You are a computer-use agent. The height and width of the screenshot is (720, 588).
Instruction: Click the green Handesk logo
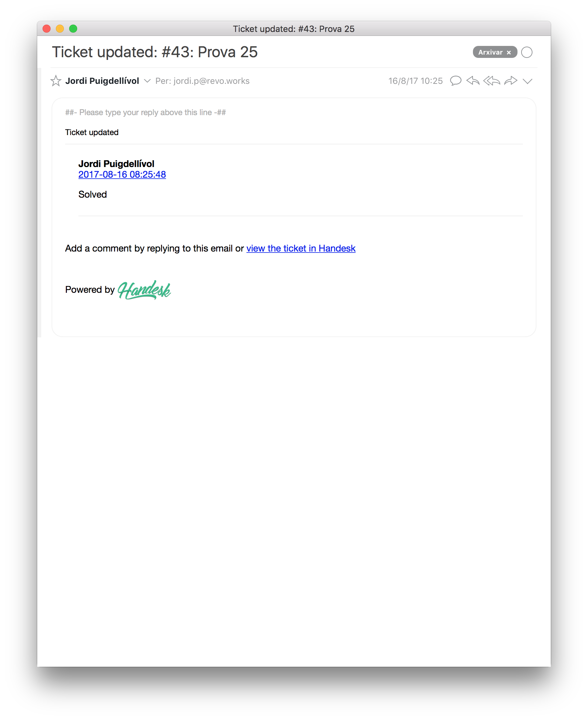pos(144,290)
